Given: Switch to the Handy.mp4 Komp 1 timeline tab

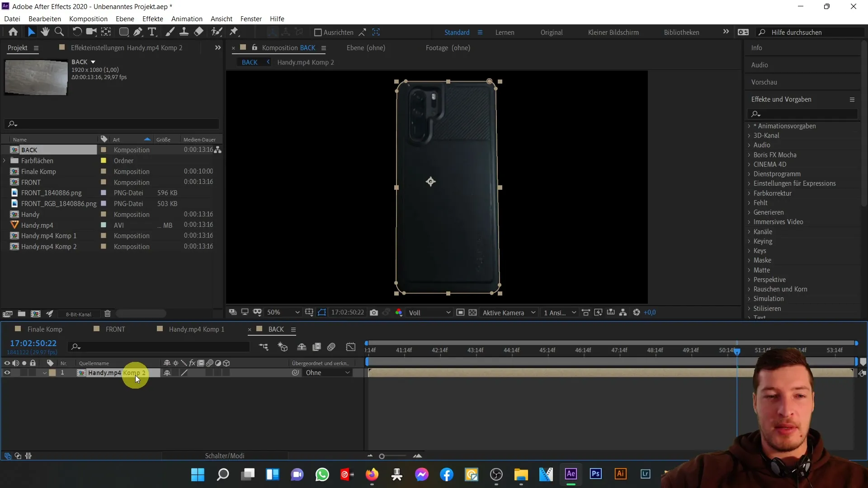Looking at the screenshot, I should 197,329.
